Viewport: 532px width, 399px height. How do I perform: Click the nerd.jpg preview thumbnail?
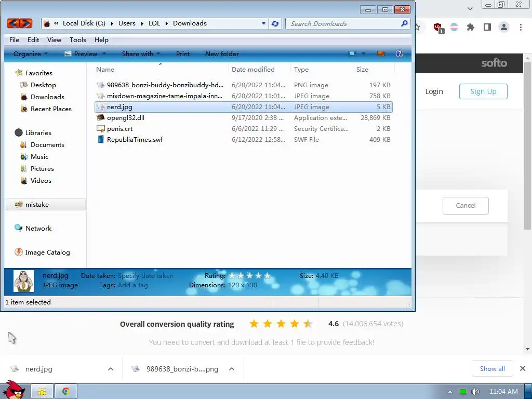(23, 281)
